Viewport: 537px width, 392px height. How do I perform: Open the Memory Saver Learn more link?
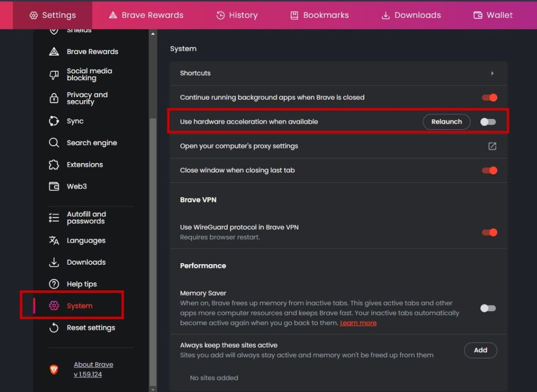[358, 323]
